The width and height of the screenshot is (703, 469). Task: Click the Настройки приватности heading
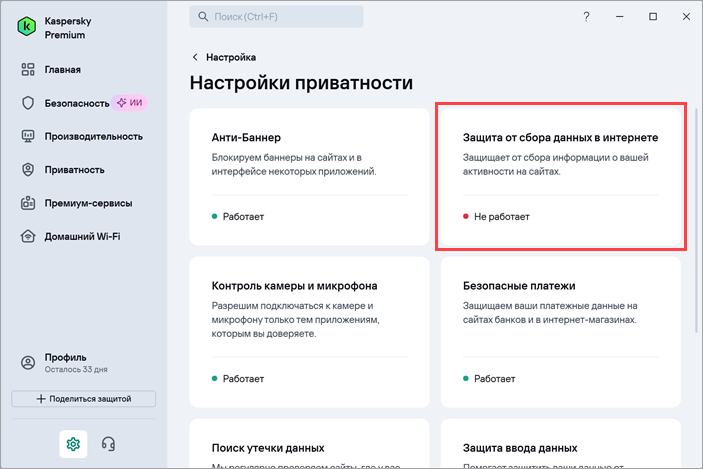pos(301,83)
